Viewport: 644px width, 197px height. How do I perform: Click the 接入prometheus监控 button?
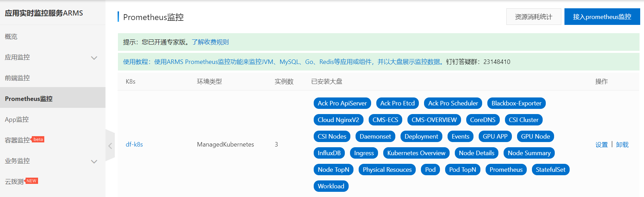click(x=602, y=17)
